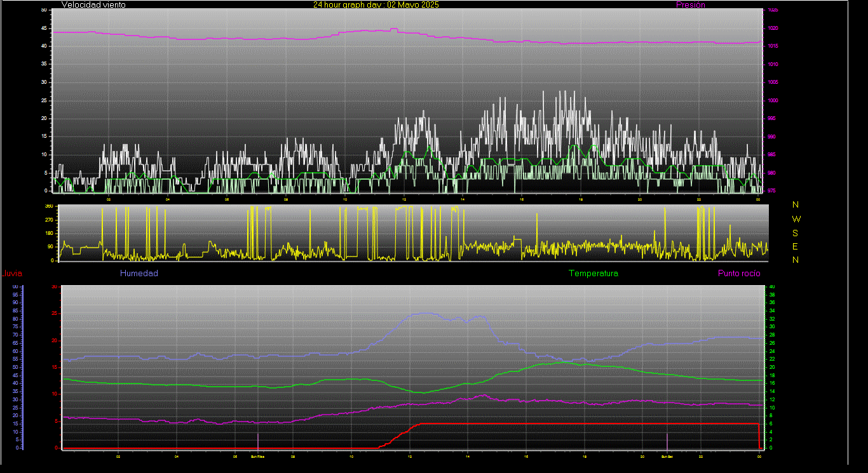868x473 pixels.
Task: Click the 'E' wind direction letter
Action: (796, 246)
